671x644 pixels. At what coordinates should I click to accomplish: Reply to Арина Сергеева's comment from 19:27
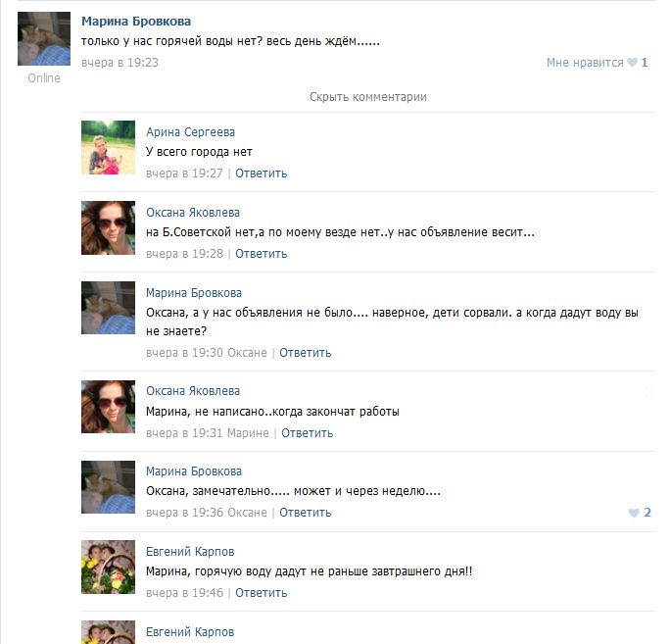[261, 173]
